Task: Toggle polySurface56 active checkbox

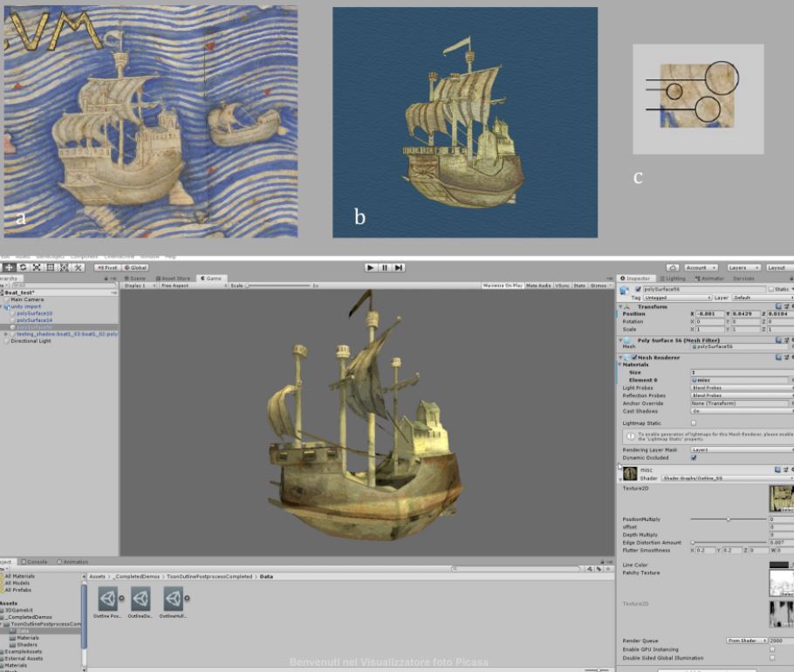Action: pos(638,289)
